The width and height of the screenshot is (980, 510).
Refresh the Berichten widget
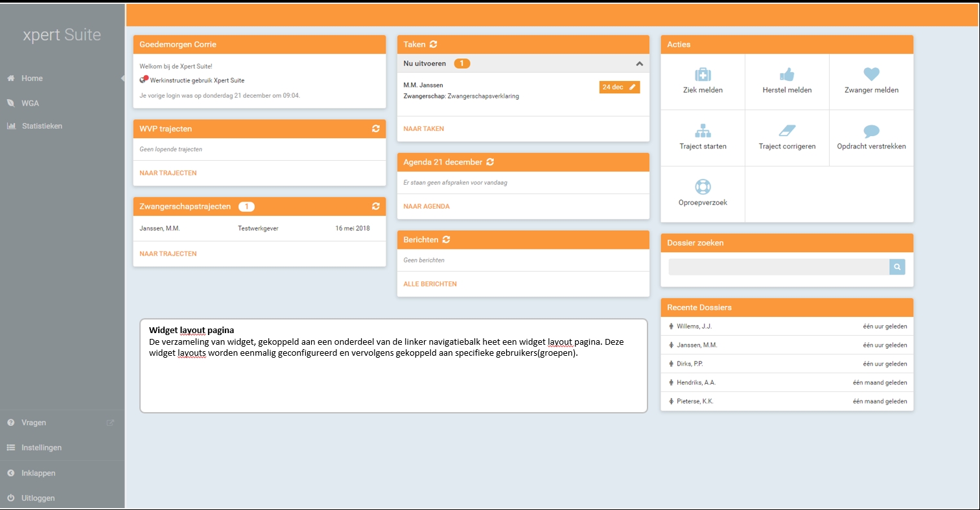447,240
